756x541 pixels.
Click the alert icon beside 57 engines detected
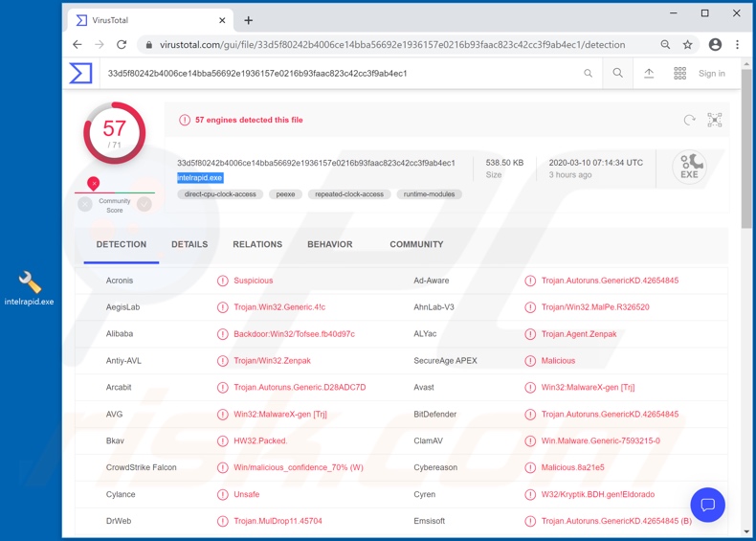coord(184,120)
